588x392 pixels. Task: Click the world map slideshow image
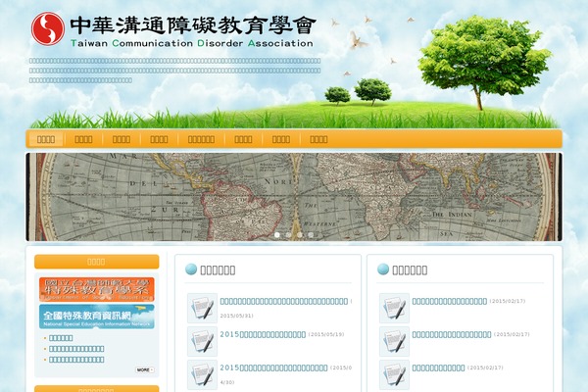[x=294, y=197]
